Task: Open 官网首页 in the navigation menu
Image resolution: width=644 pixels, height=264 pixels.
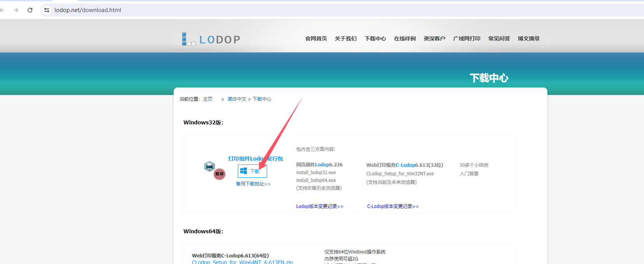Action: [x=316, y=38]
